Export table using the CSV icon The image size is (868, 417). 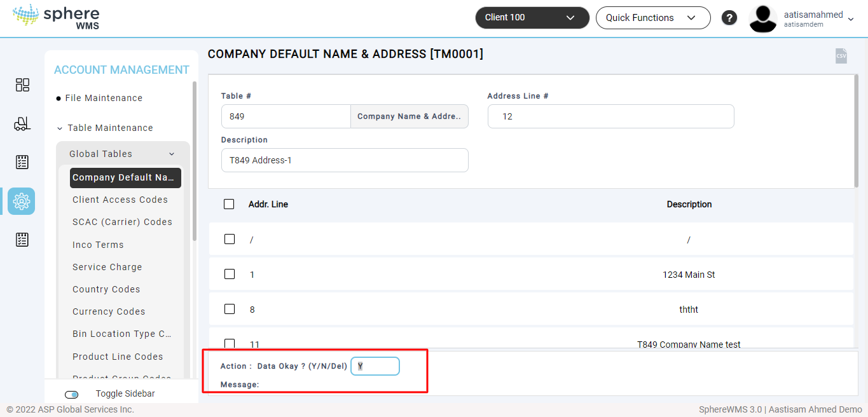(x=841, y=56)
